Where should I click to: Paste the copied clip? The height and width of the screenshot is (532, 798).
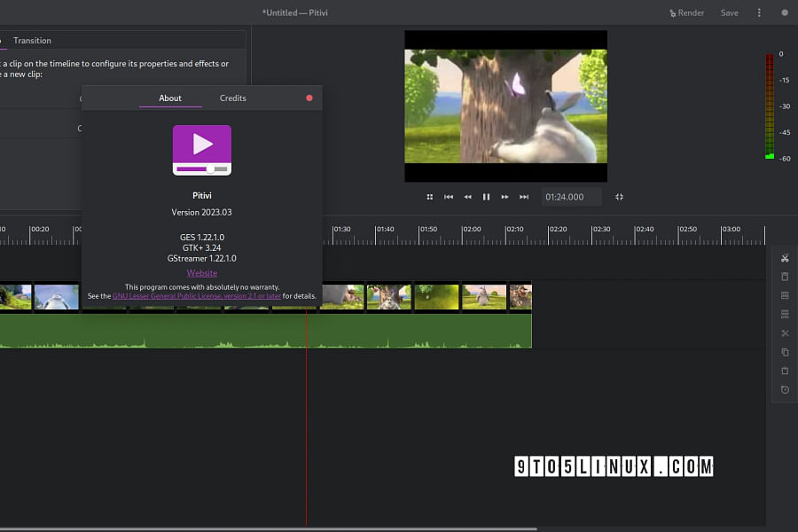coord(785,371)
